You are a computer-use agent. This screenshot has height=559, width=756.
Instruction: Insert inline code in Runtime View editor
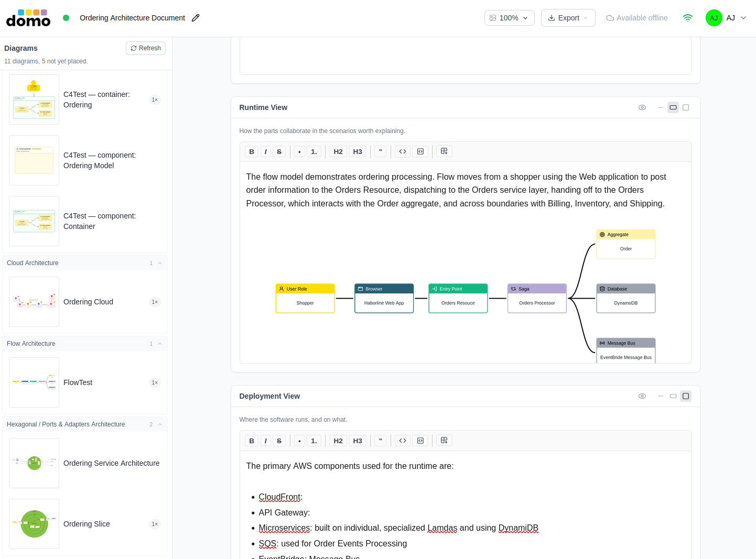pyautogui.click(x=403, y=151)
